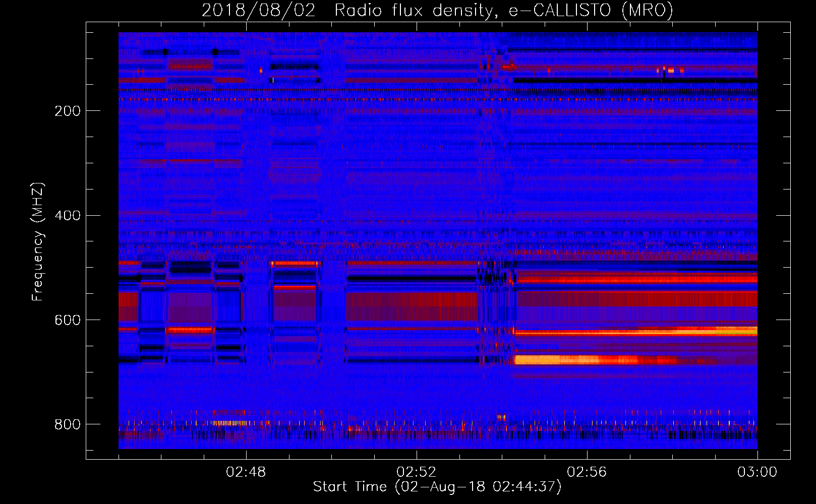The height and width of the screenshot is (504, 816).
Task: Click the 'Frequency (MHZ)' axis label
Action: click(38, 241)
